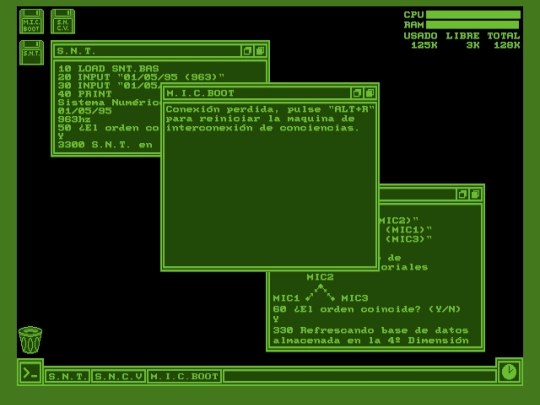Click the first window button in S.N.T. title bar
Screen dimensions: 540x405
click(247, 51)
